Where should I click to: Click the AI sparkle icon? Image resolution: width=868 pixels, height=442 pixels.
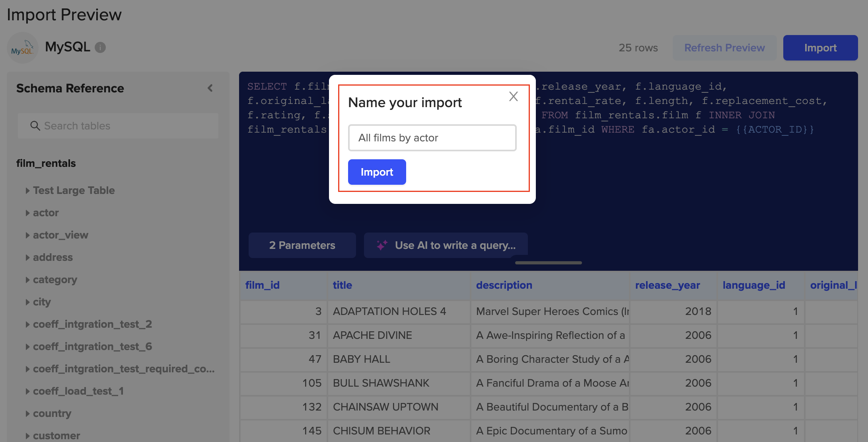tap(382, 245)
